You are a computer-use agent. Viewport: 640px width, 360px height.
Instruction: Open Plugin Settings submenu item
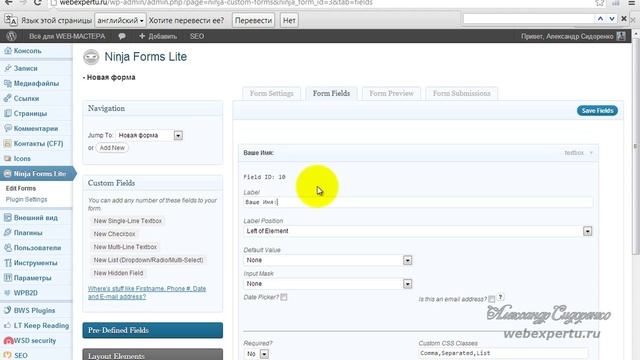click(27, 199)
